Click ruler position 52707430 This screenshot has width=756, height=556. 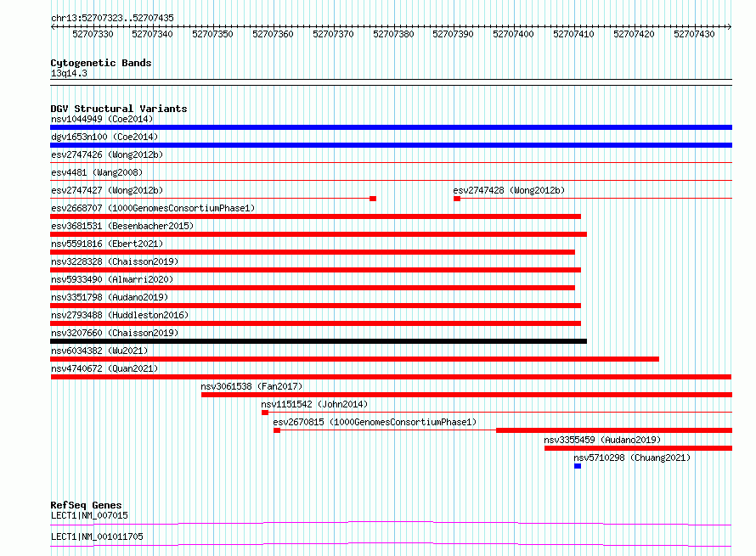tap(694, 34)
